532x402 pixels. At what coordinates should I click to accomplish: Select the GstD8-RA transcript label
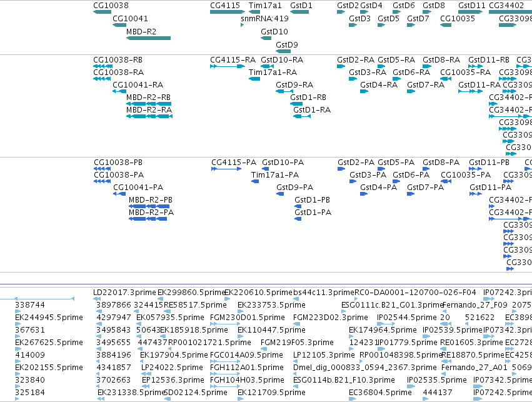click(441, 60)
